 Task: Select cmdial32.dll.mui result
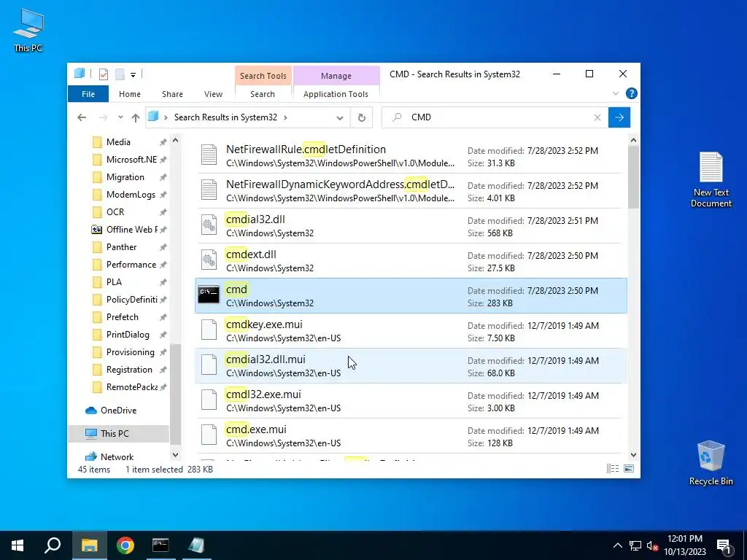pyautogui.click(x=411, y=366)
